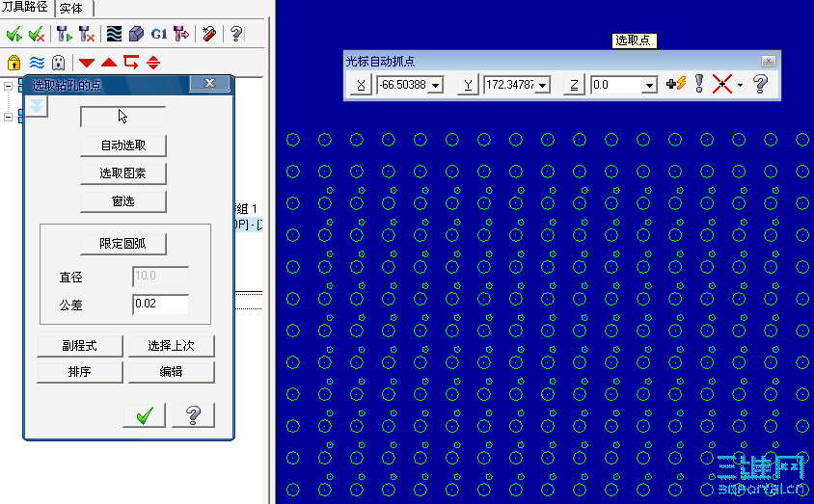Toggle the lock operations padlock icon
Viewport: 814px width, 504px height.
tap(14, 63)
